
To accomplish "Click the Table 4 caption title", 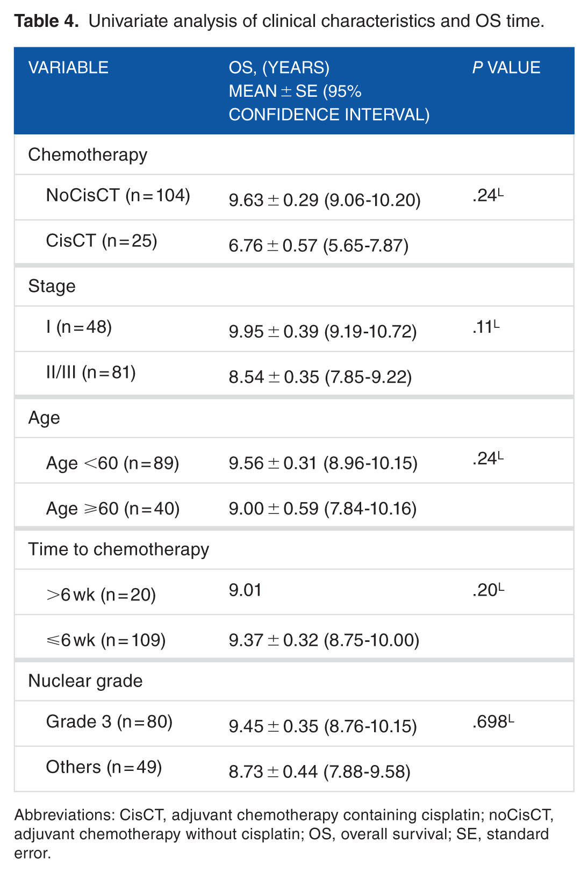I will pyautogui.click(x=279, y=21).
